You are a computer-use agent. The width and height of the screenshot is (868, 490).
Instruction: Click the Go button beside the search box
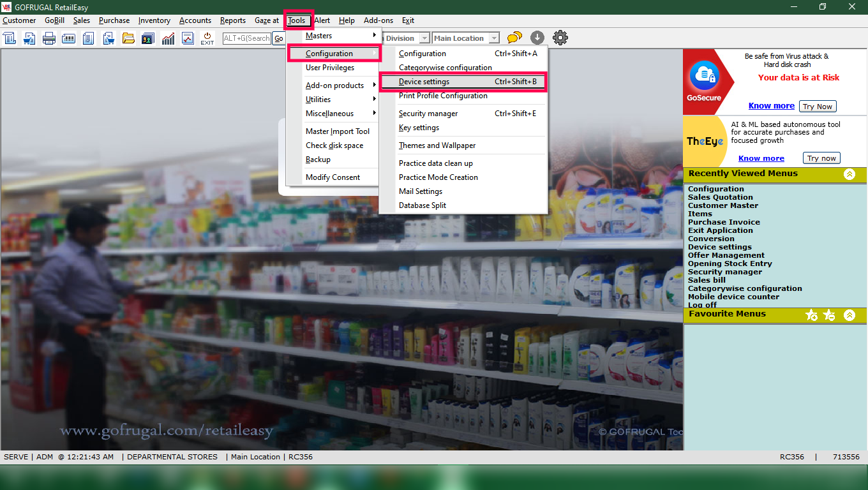point(278,38)
